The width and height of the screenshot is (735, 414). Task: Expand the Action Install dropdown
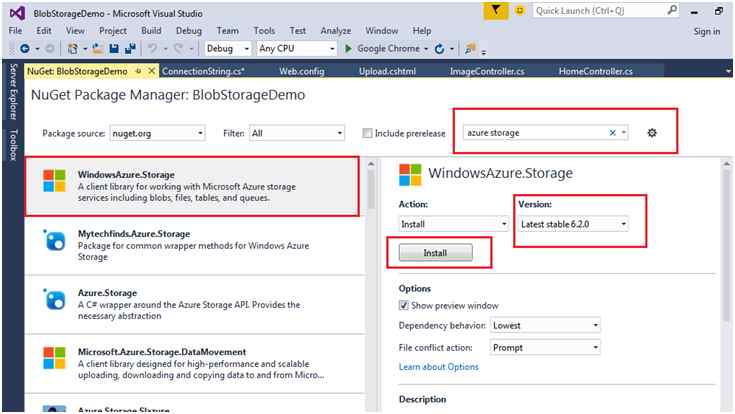click(x=454, y=224)
